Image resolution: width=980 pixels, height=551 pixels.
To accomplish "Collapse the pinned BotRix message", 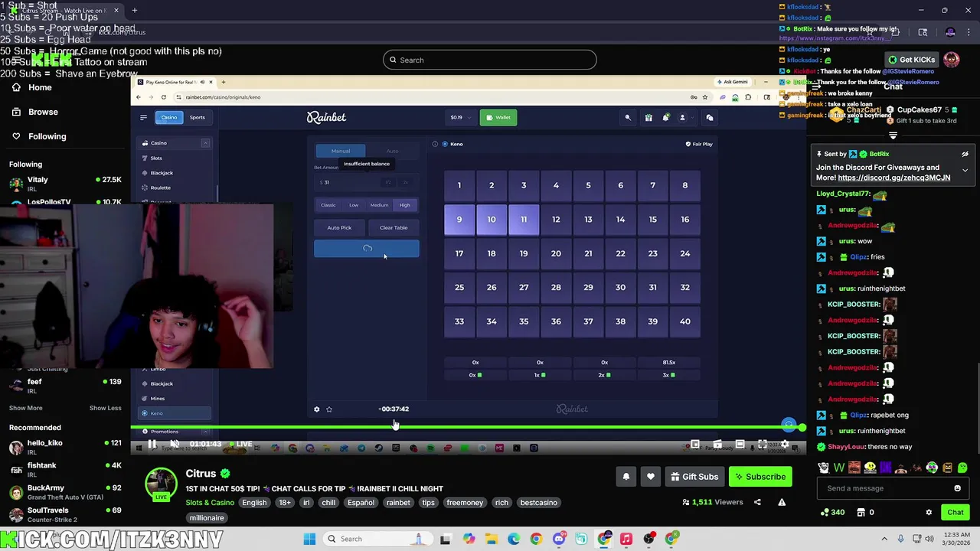I will [965, 170].
